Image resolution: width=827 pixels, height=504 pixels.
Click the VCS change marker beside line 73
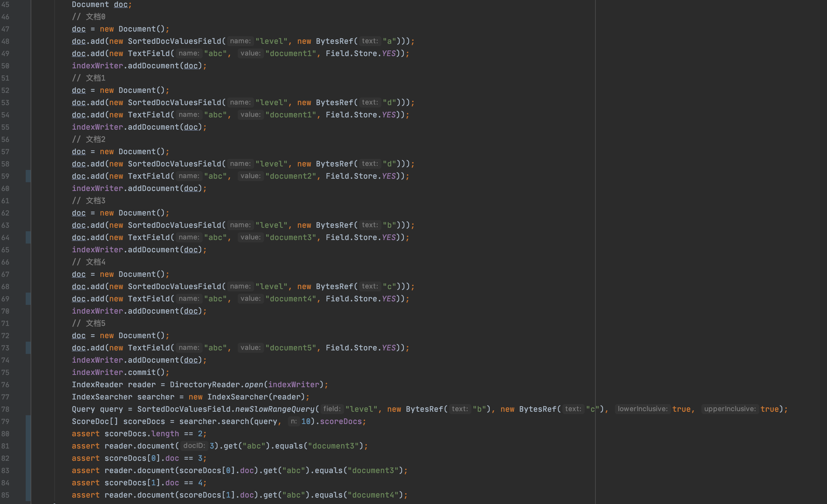pyautogui.click(x=28, y=348)
